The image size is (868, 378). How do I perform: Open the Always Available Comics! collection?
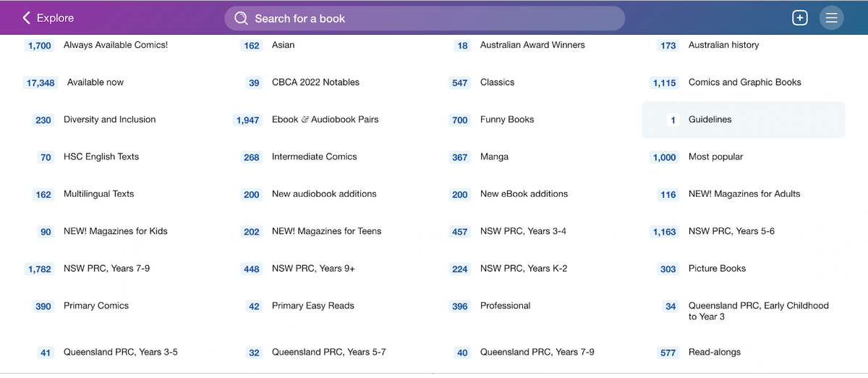tap(115, 45)
